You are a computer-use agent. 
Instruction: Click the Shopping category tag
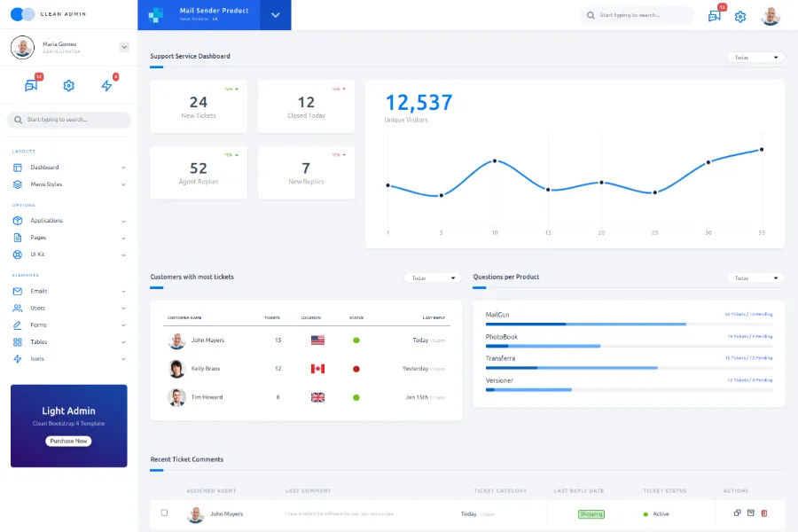(591, 514)
